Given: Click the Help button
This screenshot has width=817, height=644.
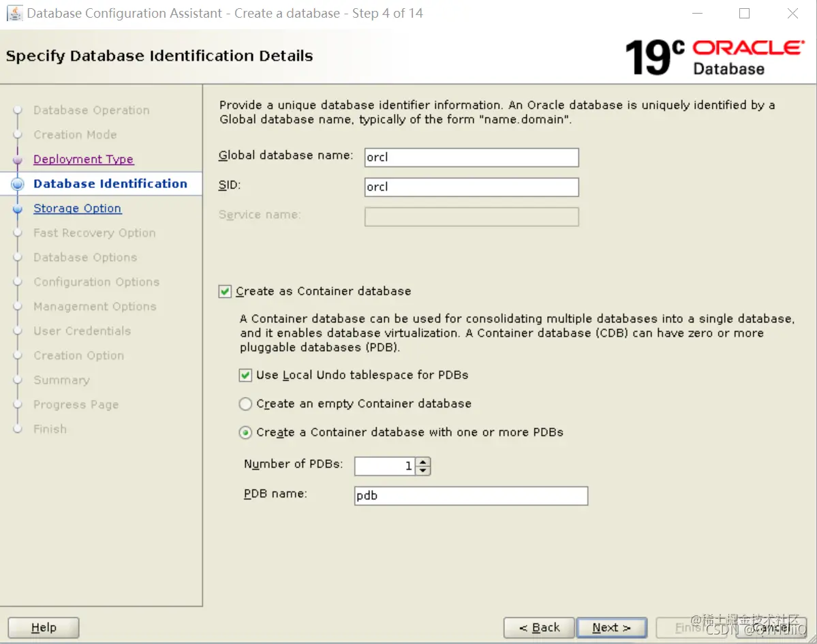Looking at the screenshot, I should (44, 628).
